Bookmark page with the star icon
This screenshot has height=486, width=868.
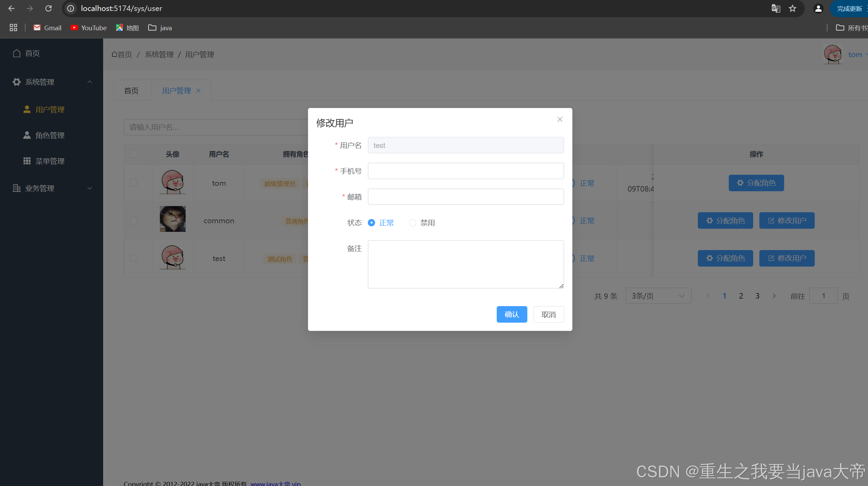pyautogui.click(x=792, y=8)
